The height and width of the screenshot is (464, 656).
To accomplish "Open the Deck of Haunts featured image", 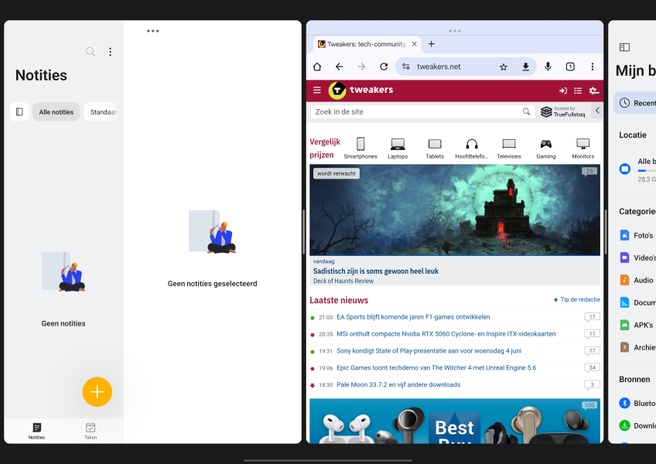I will click(455, 210).
